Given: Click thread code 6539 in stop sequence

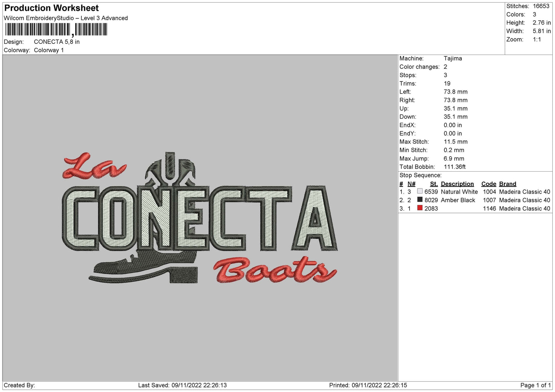Looking at the screenshot, I should pos(431,192).
